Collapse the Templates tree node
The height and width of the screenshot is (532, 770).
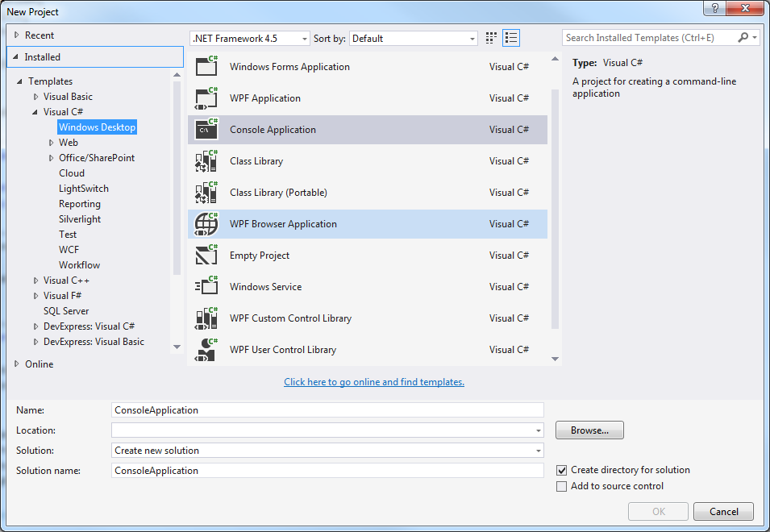coord(19,81)
